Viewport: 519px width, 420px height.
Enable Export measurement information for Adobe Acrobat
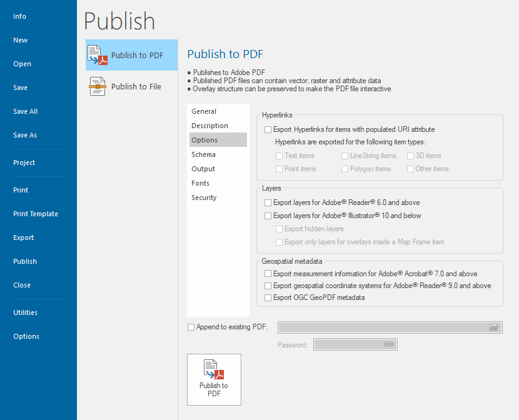point(268,273)
